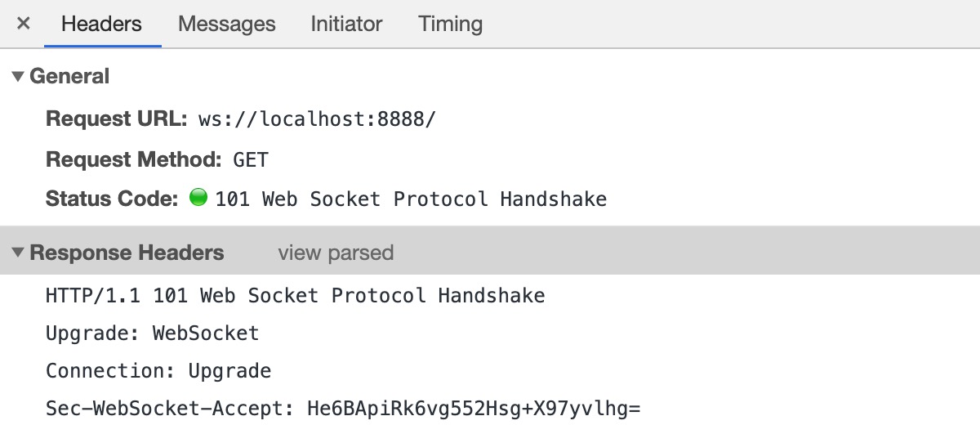Select the He6BApiRk6vg552Hsg+X97yvlhg= hash value
The height and width of the screenshot is (425, 980).
tap(474, 408)
